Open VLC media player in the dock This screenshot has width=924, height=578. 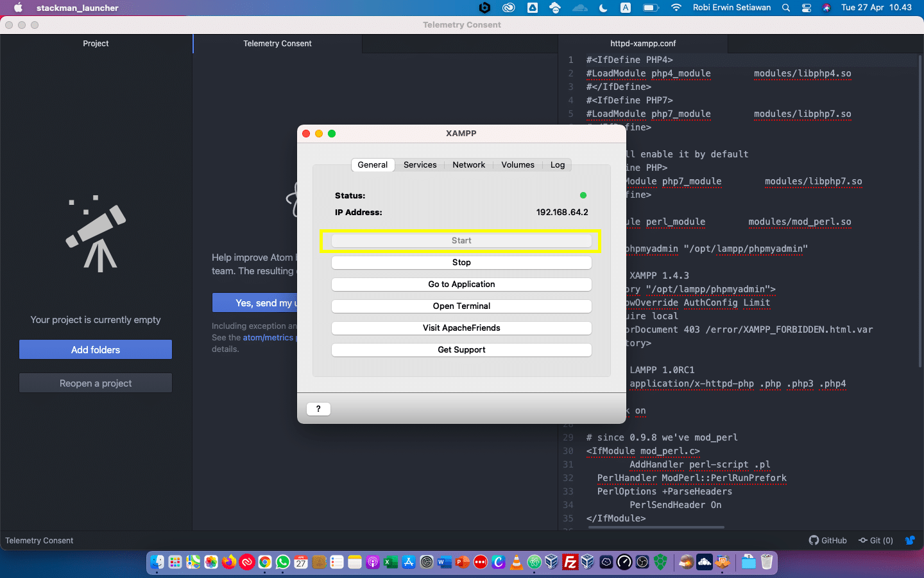click(517, 563)
